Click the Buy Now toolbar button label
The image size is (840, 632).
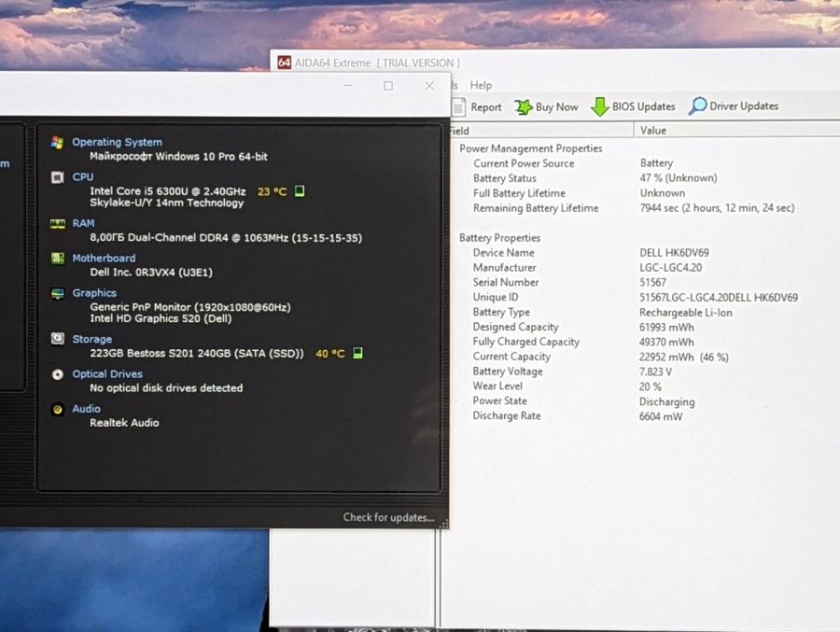point(556,106)
